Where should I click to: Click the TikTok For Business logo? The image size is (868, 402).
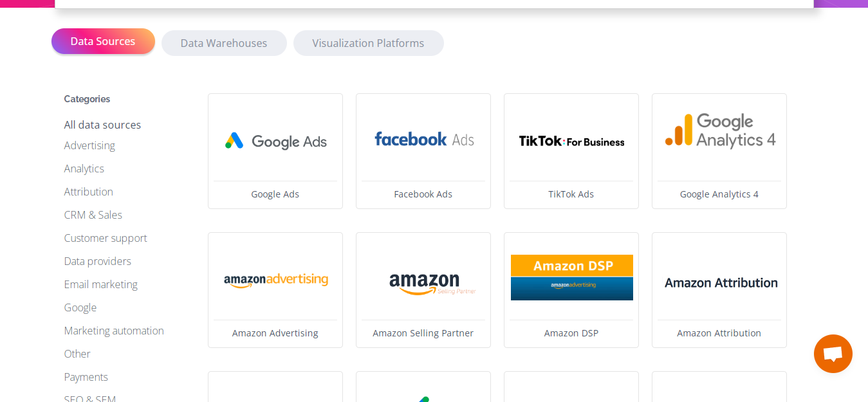[571, 142]
